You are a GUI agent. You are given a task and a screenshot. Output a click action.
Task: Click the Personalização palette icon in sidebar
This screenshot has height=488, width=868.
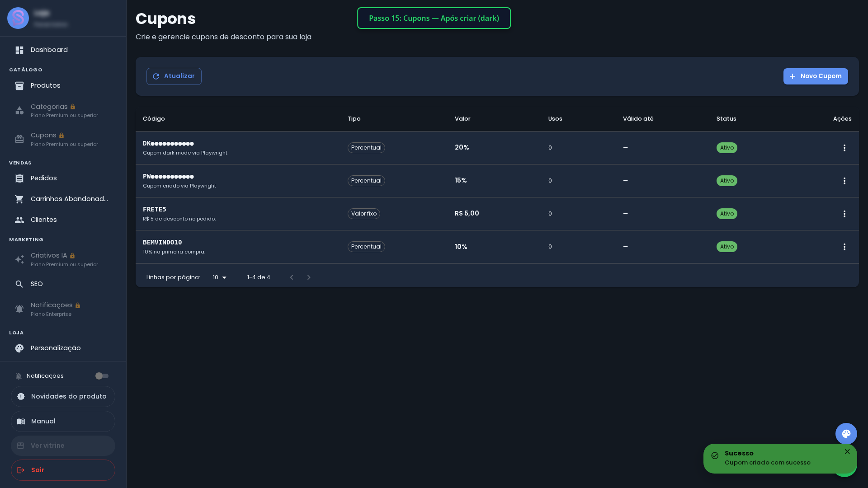[x=19, y=348]
